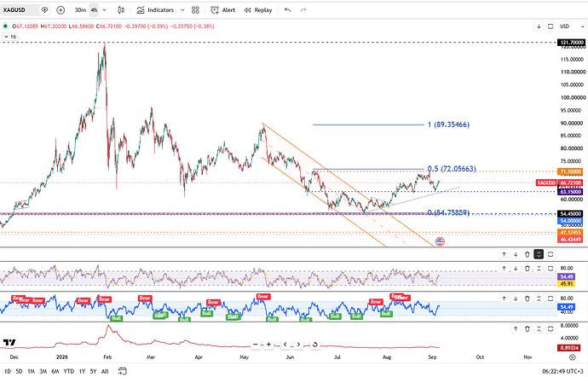Open the US economic event flag marker

click(x=440, y=241)
